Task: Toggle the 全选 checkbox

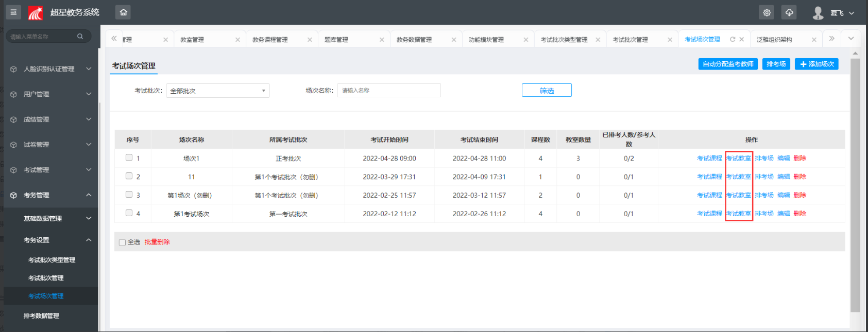Action: pyautogui.click(x=122, y=242)
